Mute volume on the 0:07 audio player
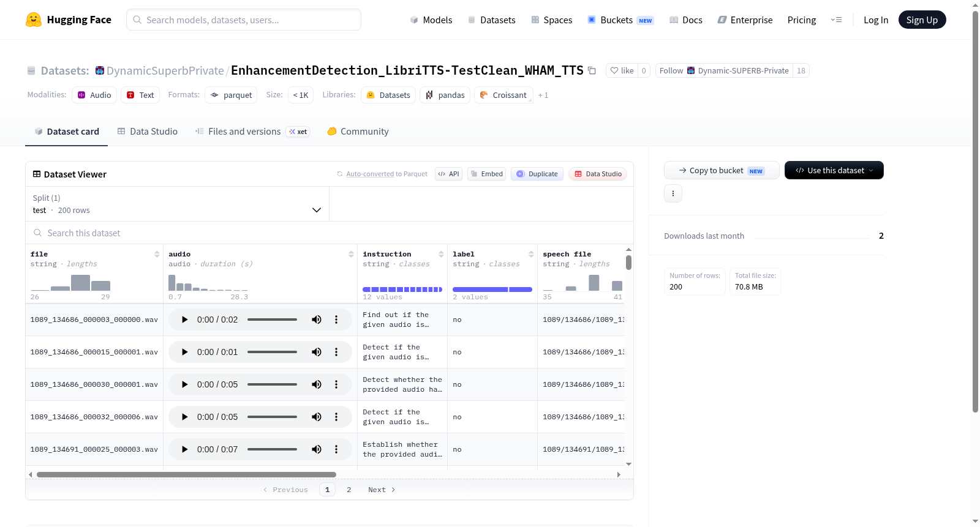 tap(317, 449)
